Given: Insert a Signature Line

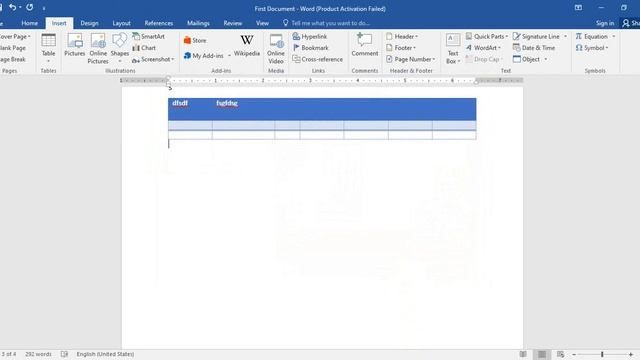Looking at the screenshot, I should pyautogui.click(x=536, y=36).
